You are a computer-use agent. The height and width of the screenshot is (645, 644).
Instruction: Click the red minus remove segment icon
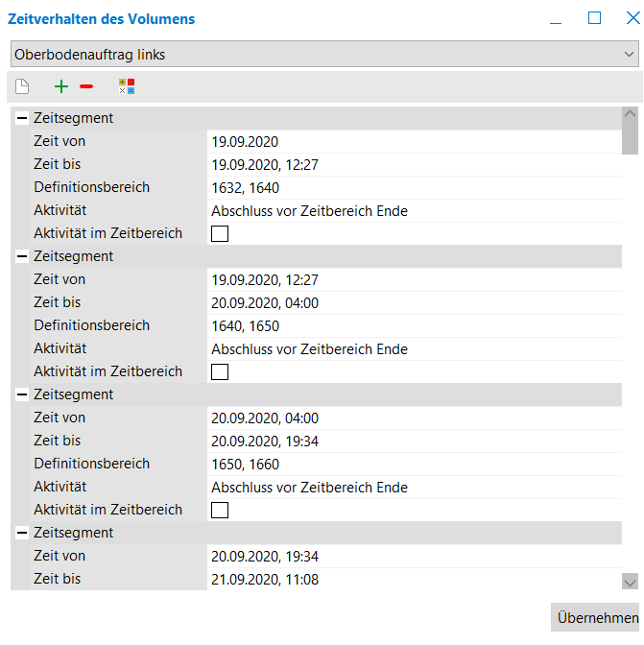tap(86, 86)
